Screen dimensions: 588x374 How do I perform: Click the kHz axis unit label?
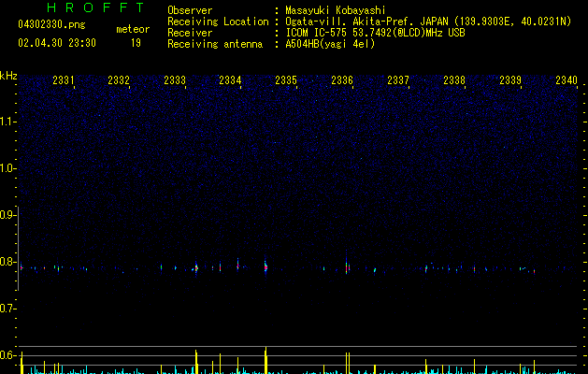(x=8, y=76)
